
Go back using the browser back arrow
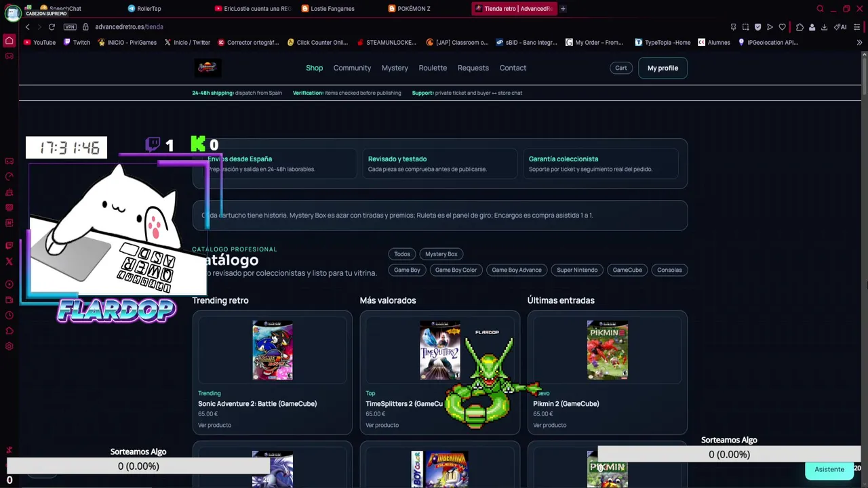[x=27, y=27]
